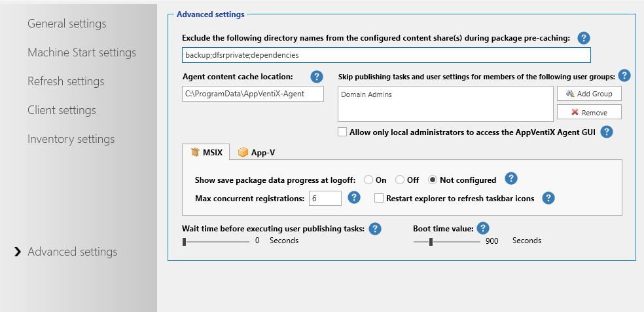644x312 pixels.
Task: Open help for Restart explorer option
Action: pos(548,198)
